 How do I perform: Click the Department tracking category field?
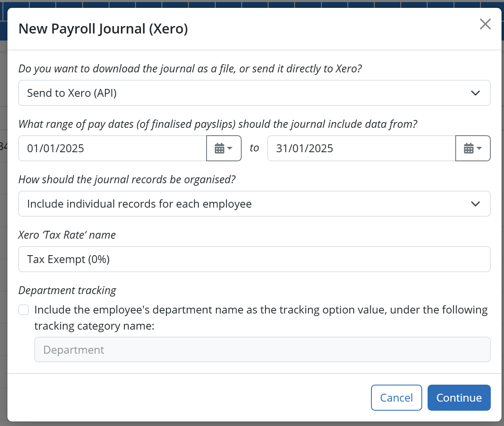point(262,349)
